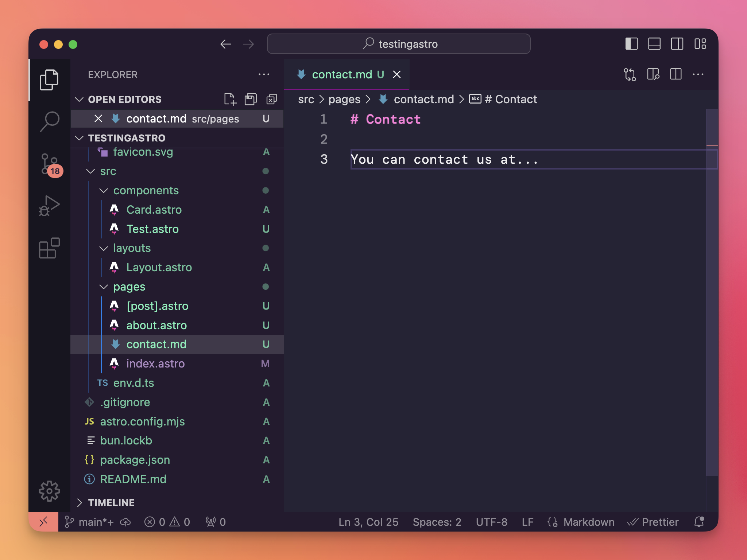Open the Manage gear icon
The height and width of the screenshot is (560, 747).
[x=49, y=491]
